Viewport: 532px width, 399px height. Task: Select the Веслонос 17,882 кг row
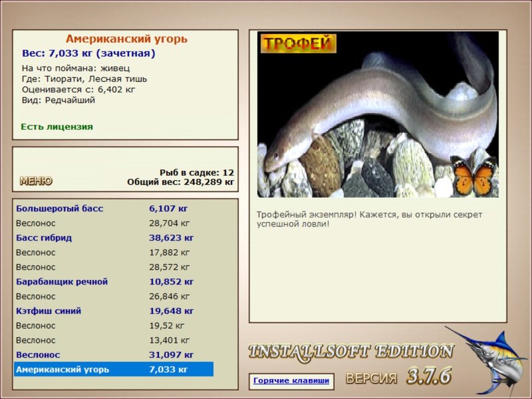[x=113, y=252]
